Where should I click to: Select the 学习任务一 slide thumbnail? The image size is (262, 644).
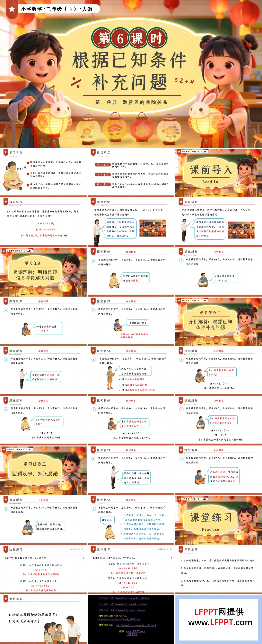pyautogui.click(x=43, y=272)
